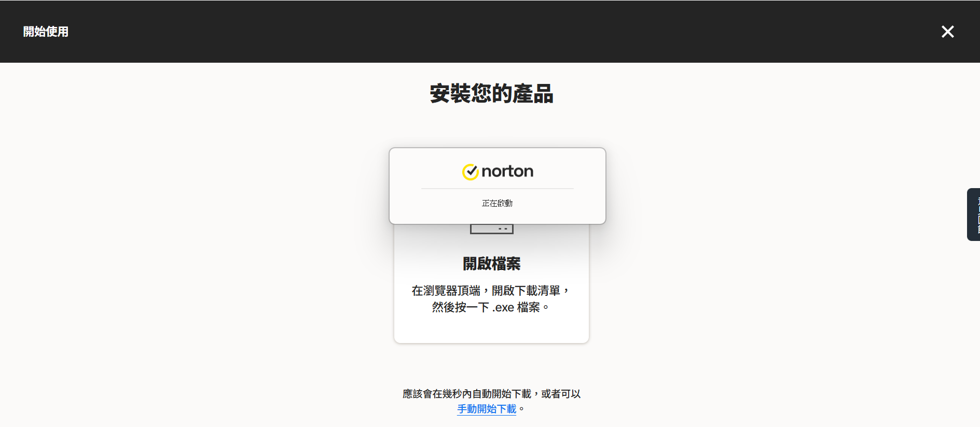This screenshot has width=980, height=427.
Task: Open the dark side tab on right edge
Action: pos(973,215)
